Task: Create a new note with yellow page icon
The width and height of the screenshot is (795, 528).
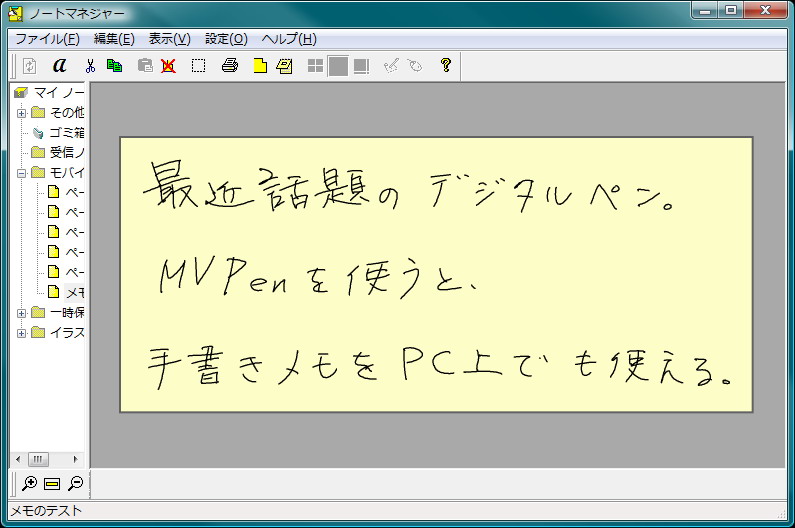Action: coord(260,66)
